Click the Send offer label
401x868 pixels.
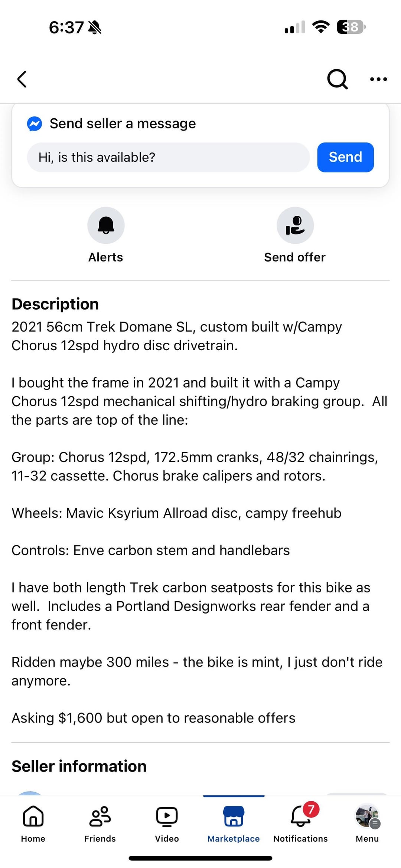click(x=295, y=257)
